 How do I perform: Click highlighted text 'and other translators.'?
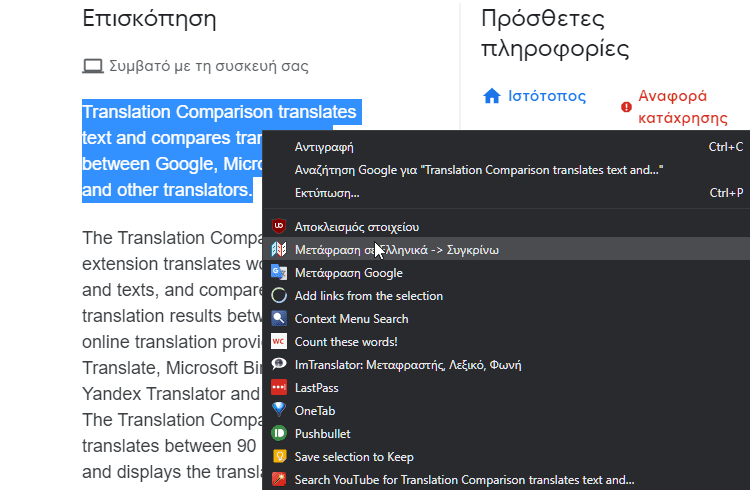167,190
